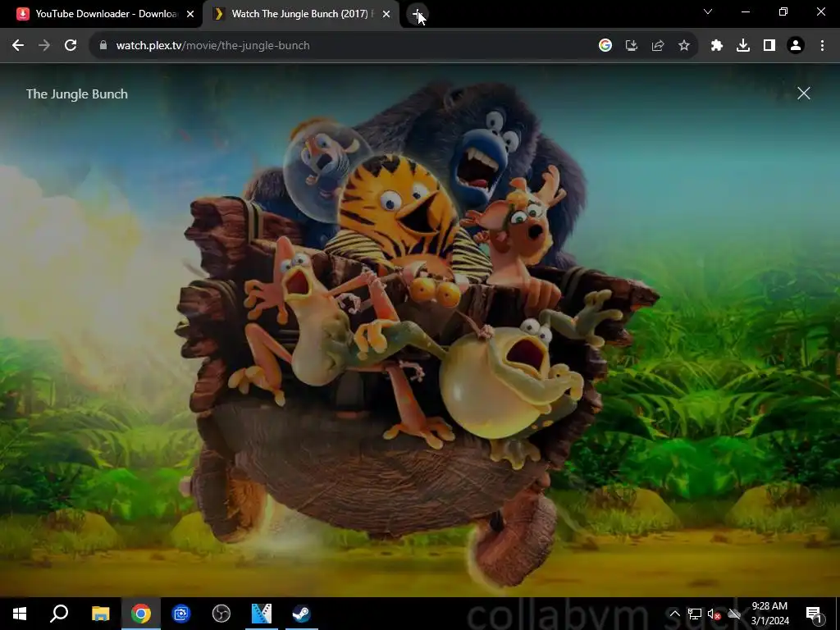Reload the Plex page
The width and height of the screenshot is (840, 630).
pyautogui.click(x=71, y=46)
